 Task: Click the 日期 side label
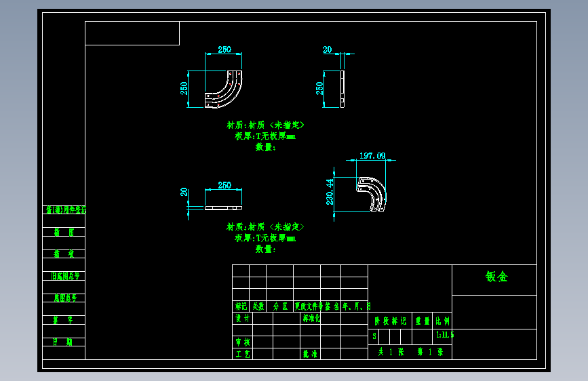coord(62,342)
